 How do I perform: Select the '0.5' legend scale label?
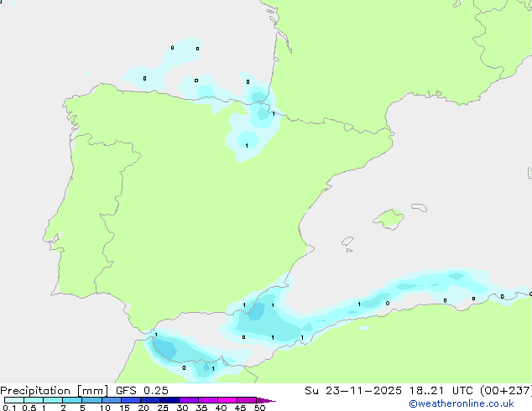click(x=29, y=408)
